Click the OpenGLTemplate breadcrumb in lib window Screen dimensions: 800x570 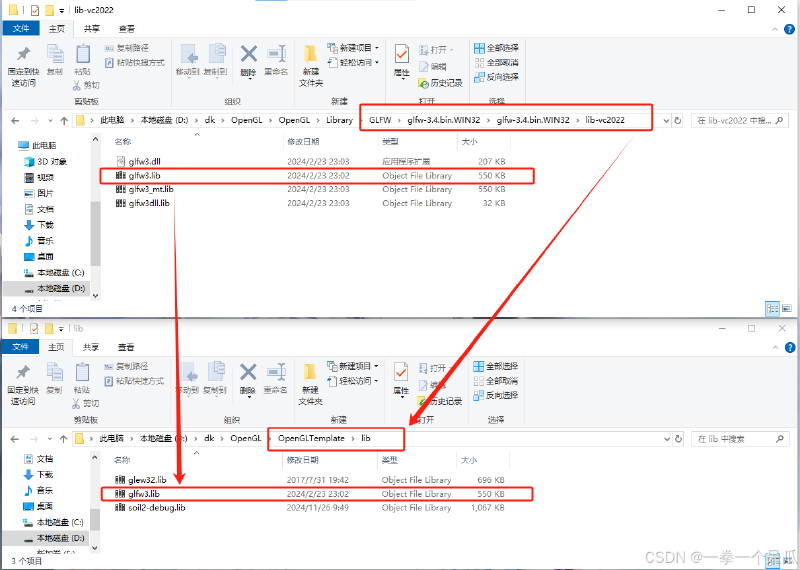[311, 438]
